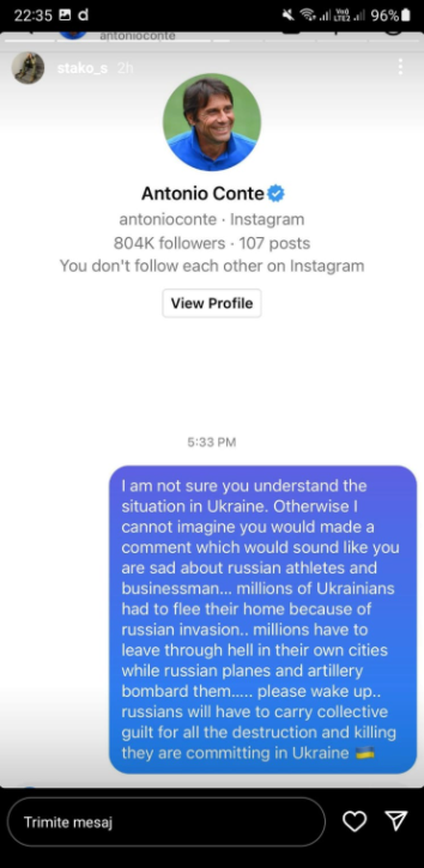Tap the Antonio Conte name heading
The width and height of the screenshot is (424, 868).
(x=203, y=194)
